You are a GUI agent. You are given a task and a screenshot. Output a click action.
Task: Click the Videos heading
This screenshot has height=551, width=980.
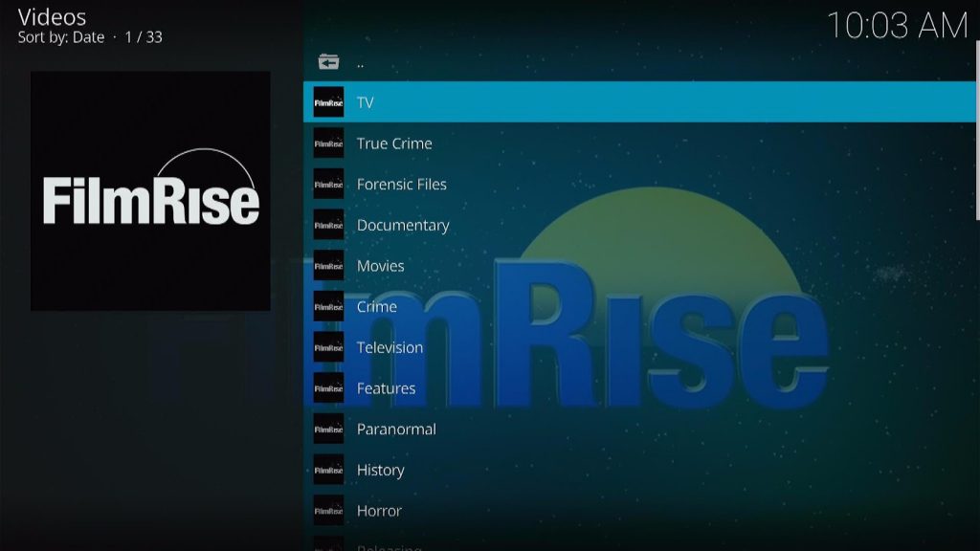point(52,17)
